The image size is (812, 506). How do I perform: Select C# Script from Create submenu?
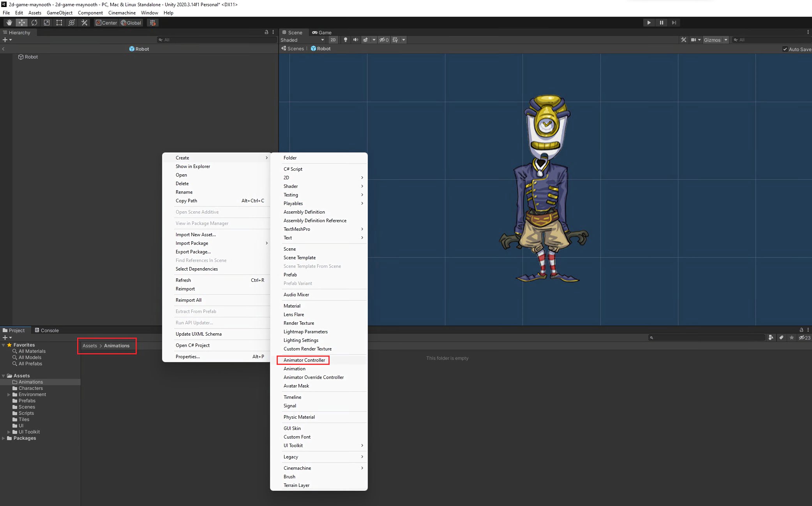click(293, 169)
